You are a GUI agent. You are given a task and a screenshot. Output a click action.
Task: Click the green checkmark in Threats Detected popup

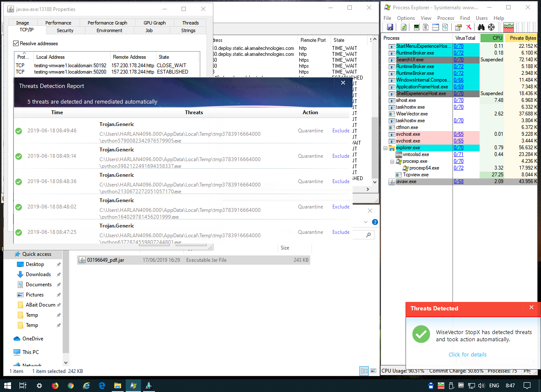click(x=421, y=334)
